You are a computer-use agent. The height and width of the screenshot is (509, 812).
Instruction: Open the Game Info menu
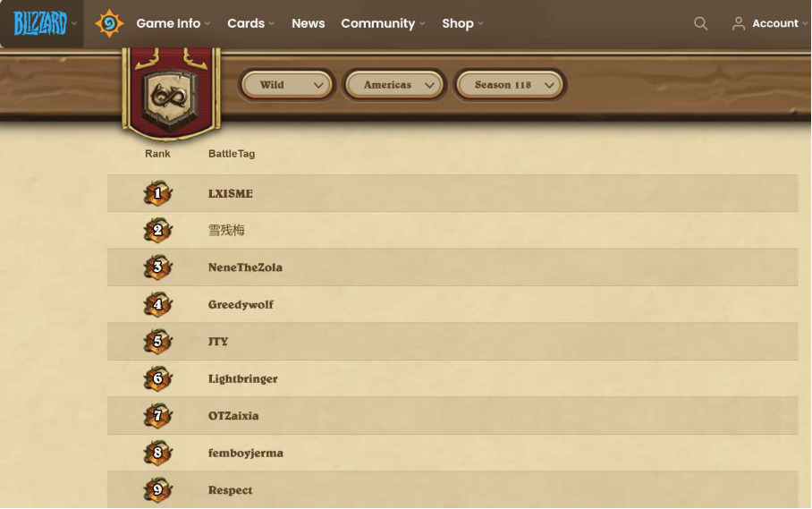point(173,23)
